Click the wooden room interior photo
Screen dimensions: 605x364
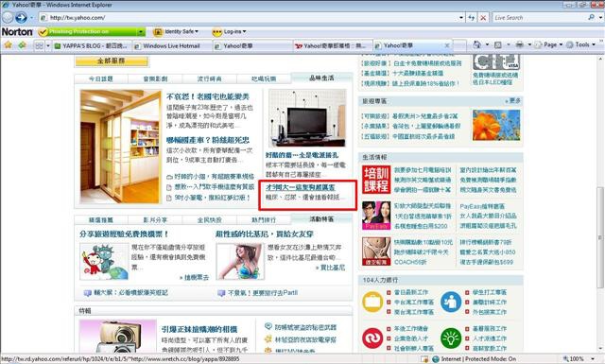click(121, 147)
